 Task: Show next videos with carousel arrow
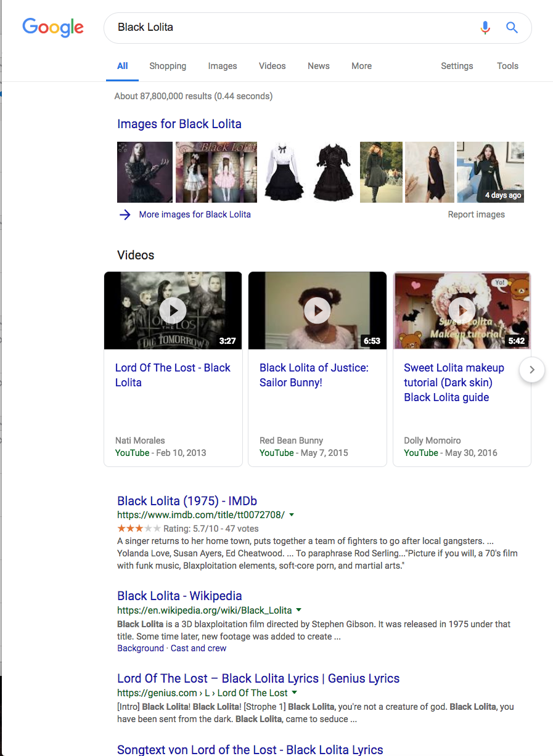click(532, 370)
